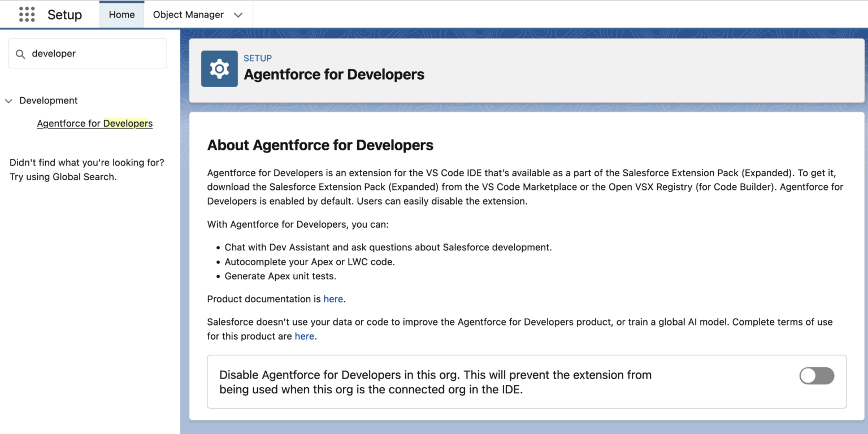Switch to the Object Manager tab
This screenshot has width=868, height=434.
pyautogui.click(x=188, y=14)
